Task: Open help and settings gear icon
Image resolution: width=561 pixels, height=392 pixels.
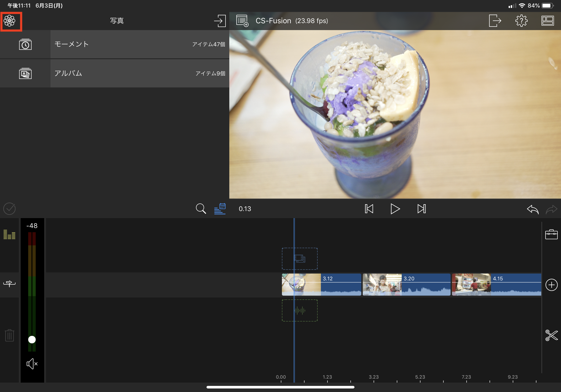Action: (x=521, y=21)
